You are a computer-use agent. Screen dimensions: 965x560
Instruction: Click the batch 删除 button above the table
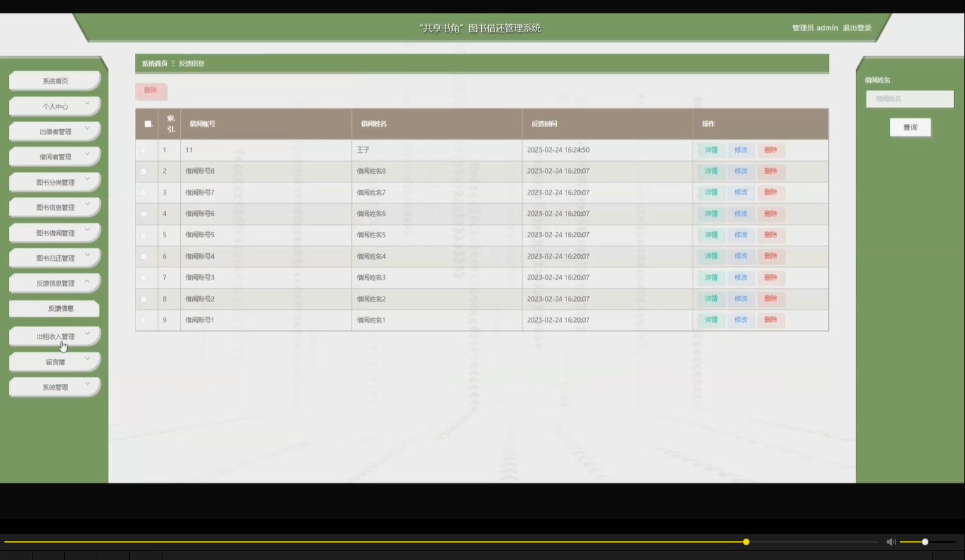(150, 91)
